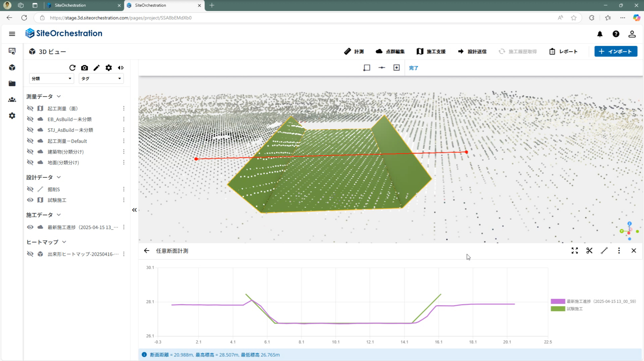Open the 分類 dropdown
The width and height of the screenshot is (644, 361).
pyautogui.click(x=52, y=79)
